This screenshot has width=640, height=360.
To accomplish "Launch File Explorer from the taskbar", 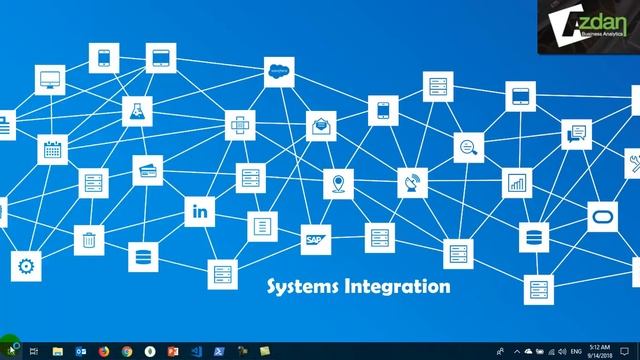I will 58,351.
